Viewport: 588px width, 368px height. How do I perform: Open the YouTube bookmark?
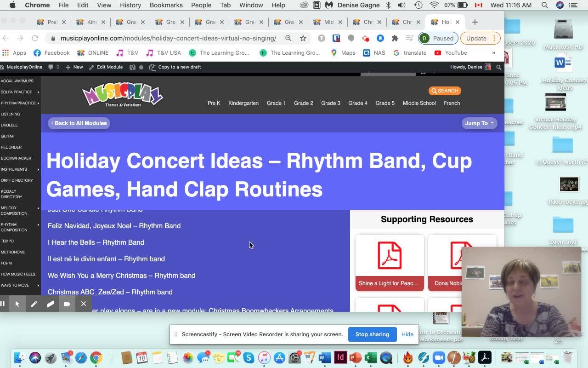[451, 53]
